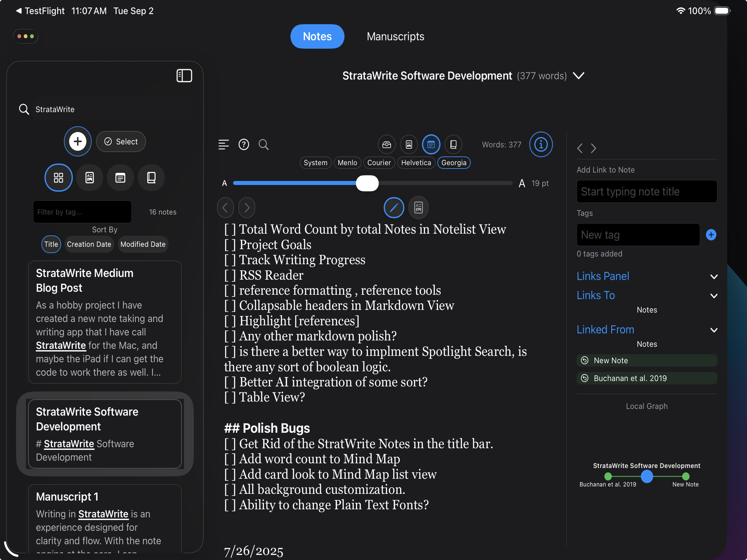Open StrataWrite Software Development note card
Image resolution: width=747 pixels, height=560 pixels.
point(105,434)
